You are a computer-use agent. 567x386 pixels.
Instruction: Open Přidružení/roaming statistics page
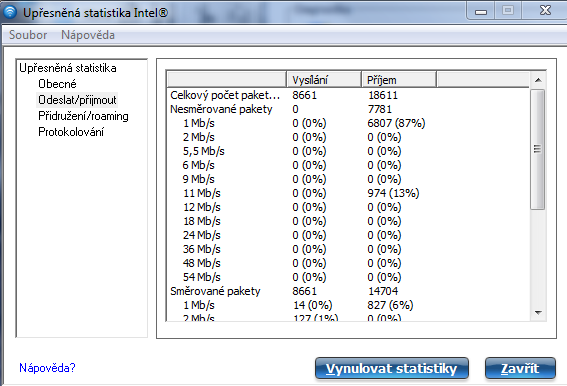pyautogui.click(x=83, y=116)
